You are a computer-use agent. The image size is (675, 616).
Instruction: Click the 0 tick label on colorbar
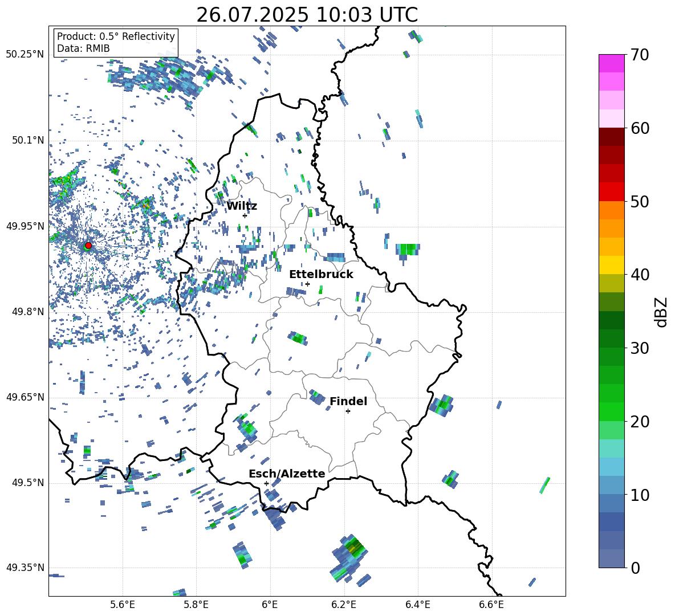coord(635,568)
